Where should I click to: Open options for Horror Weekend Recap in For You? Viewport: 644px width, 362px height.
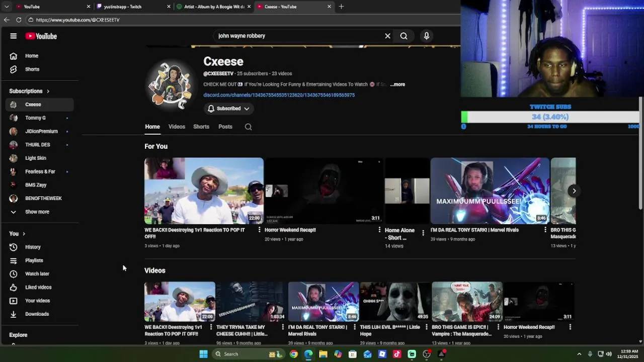[x=379, y=230]
